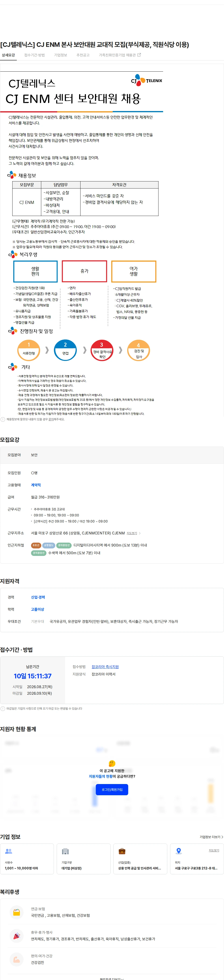
Task: Click step 2 면접 circle
Action: point(65,350)
